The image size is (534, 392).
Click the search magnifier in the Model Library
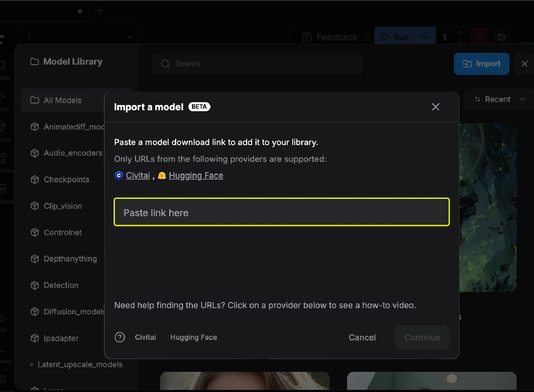165,64
